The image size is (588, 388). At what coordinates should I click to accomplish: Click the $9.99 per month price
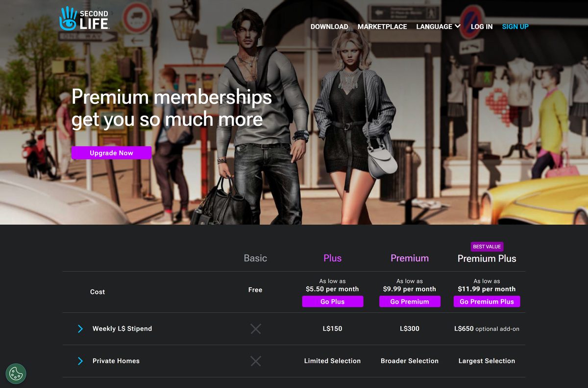tap(410, 289)
